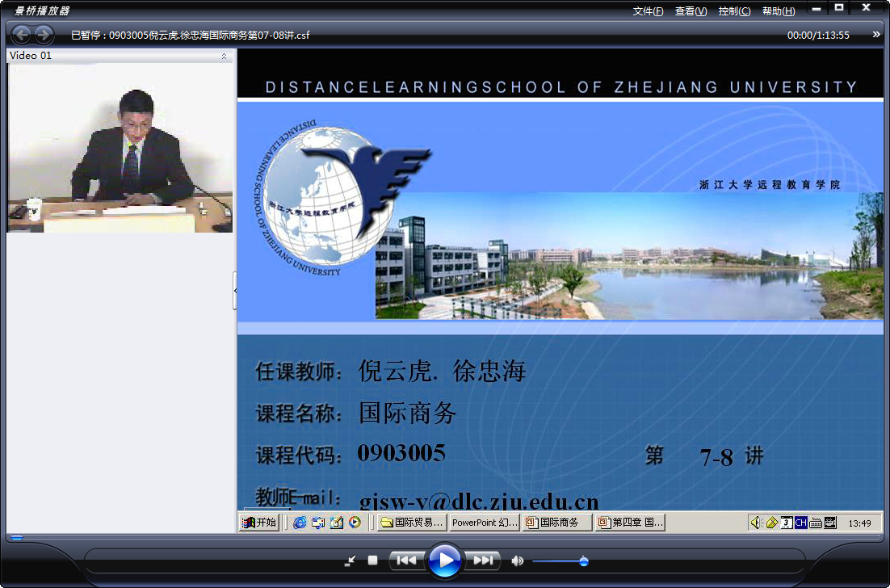Image resolution: width=890 pixels, height=588 pixels.
Task: Close the 景桥播放器 window
Action: 866,8
